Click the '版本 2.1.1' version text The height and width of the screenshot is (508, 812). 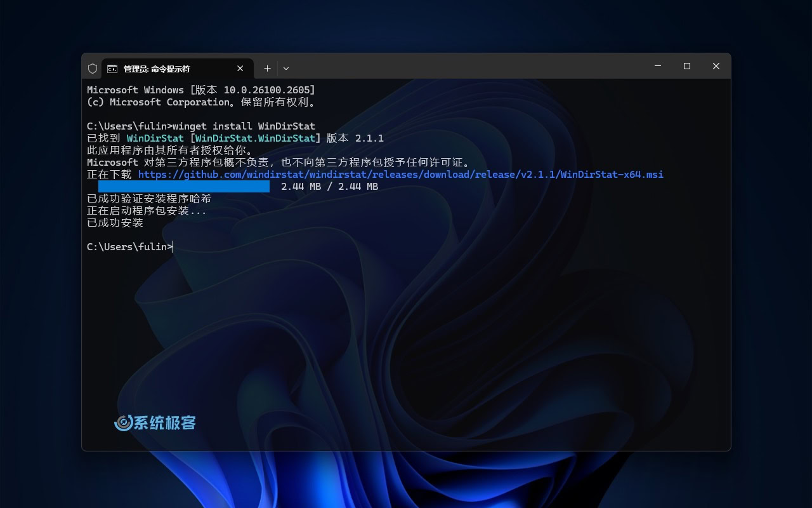[x=355, y=138]
